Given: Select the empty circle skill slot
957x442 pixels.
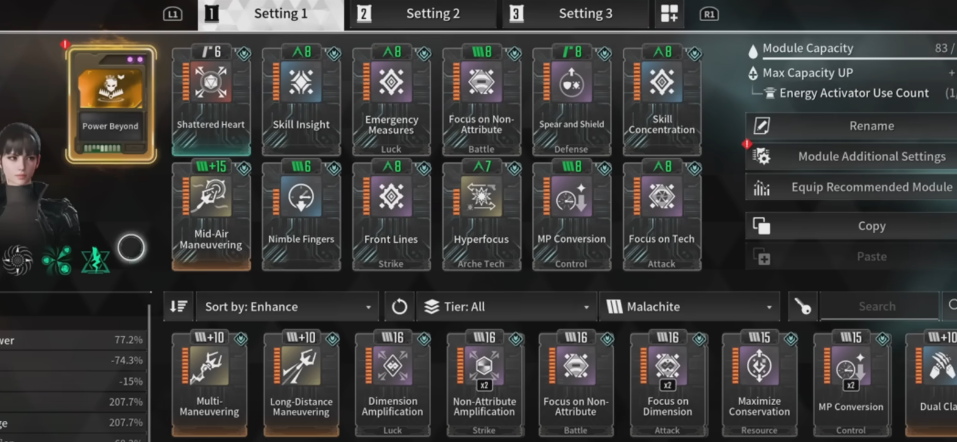Looking at the screenshot, I should (131, 248).
